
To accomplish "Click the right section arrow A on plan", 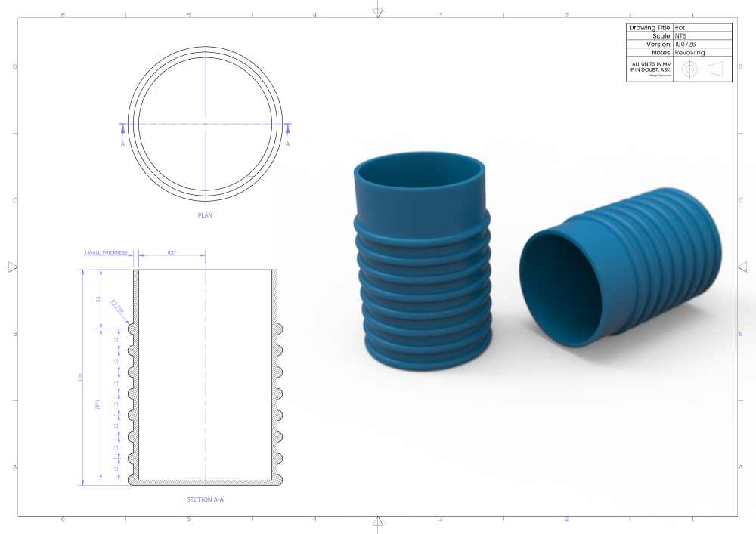I will pos(288,134).
